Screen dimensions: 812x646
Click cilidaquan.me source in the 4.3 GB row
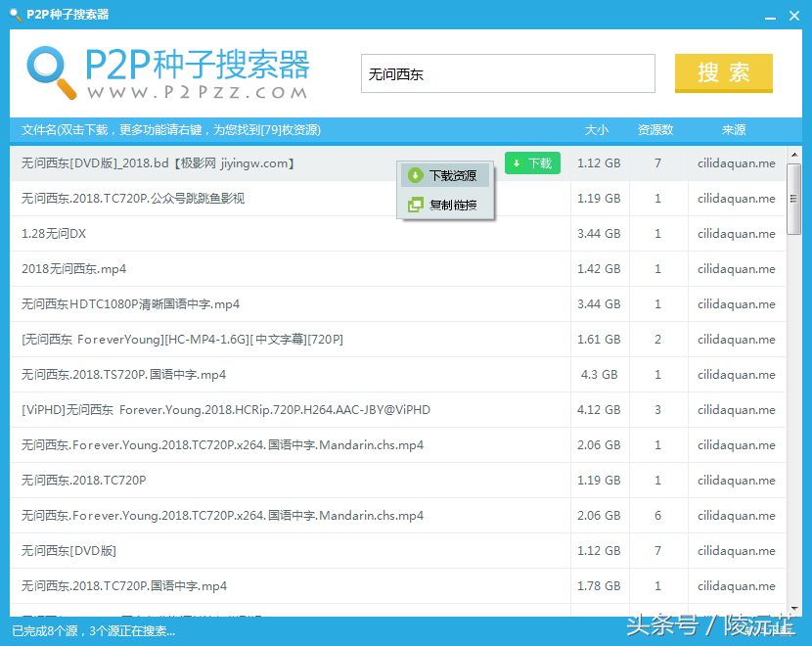point(737,375)
